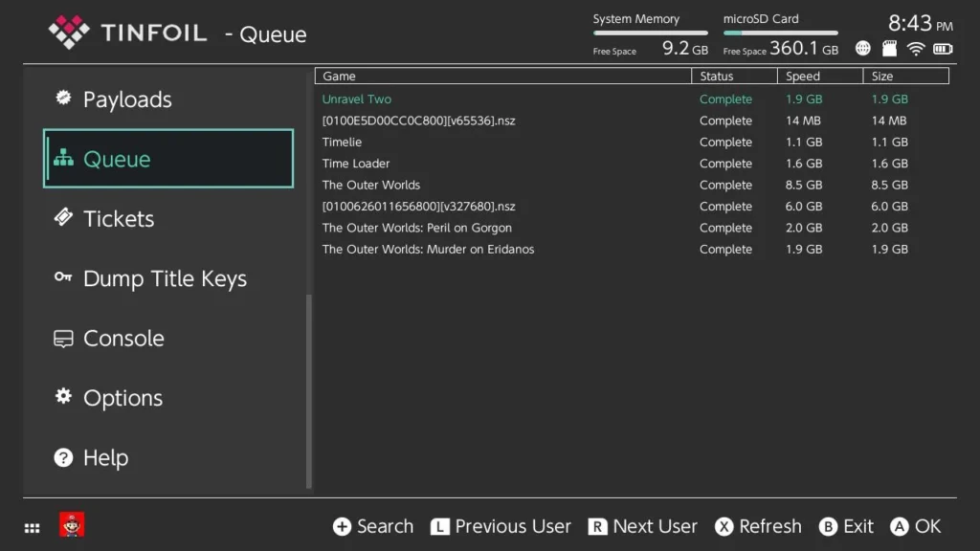Select The Outer Worlds: Murder on Eridanos
Screen dimensions: 980x551
(x=632, y=249)
